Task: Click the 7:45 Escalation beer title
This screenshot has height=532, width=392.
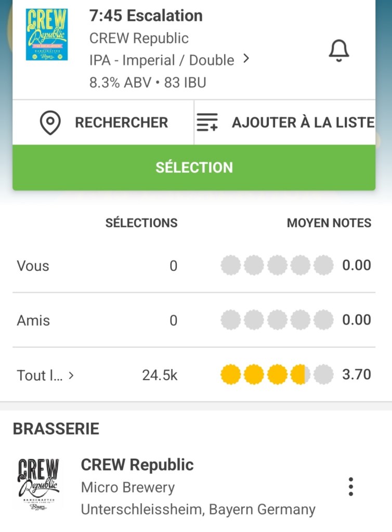Action: [146, 16]
